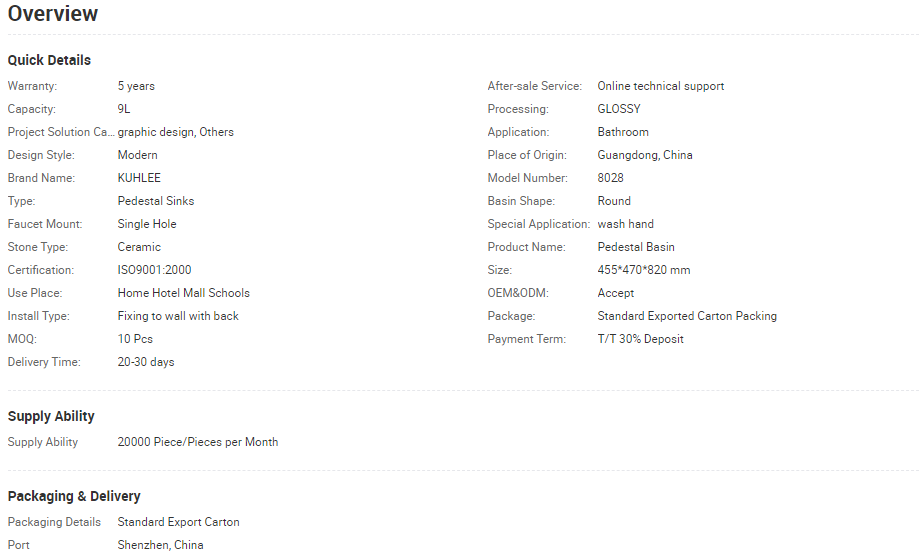Screen dimensions: 919x555
Task: Click the truncated Project Solution Capability label
Action: click(61, 132)
